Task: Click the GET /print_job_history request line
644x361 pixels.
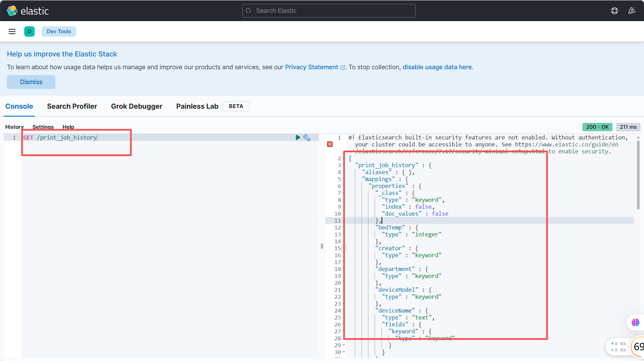Action: [60, 137]
